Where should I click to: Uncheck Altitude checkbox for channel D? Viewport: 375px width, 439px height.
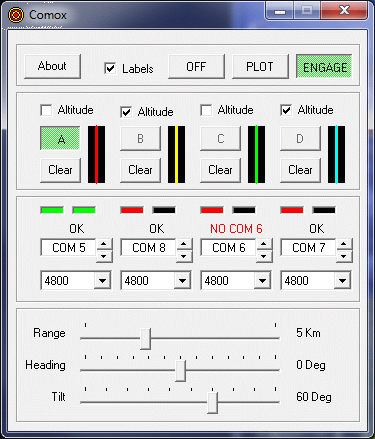286,110
